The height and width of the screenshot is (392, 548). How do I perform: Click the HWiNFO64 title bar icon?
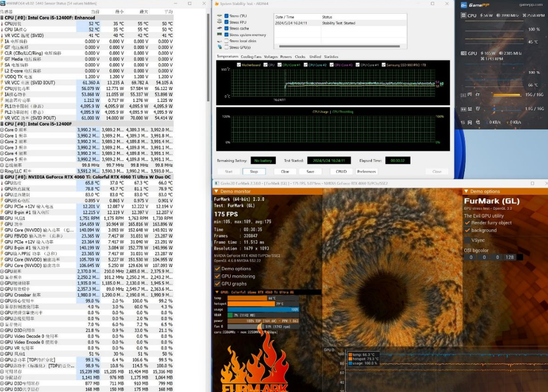click(x=3, y=3)
